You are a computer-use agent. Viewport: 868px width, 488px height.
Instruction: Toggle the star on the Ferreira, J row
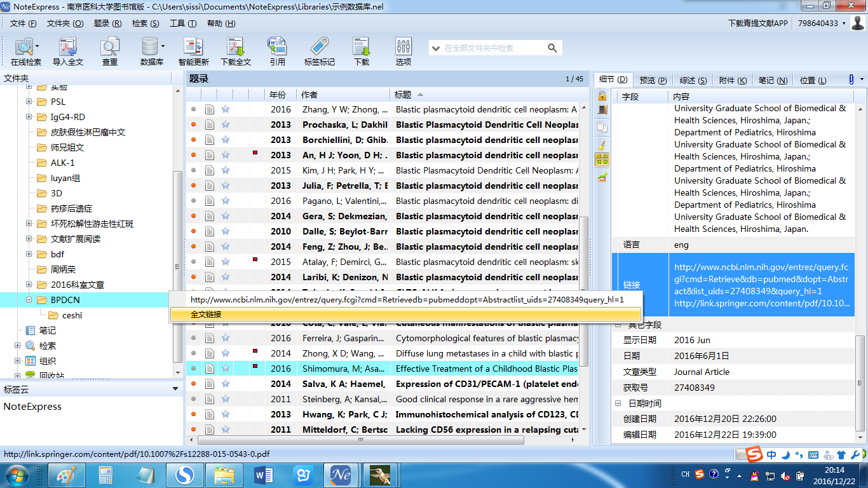[225, 338]
